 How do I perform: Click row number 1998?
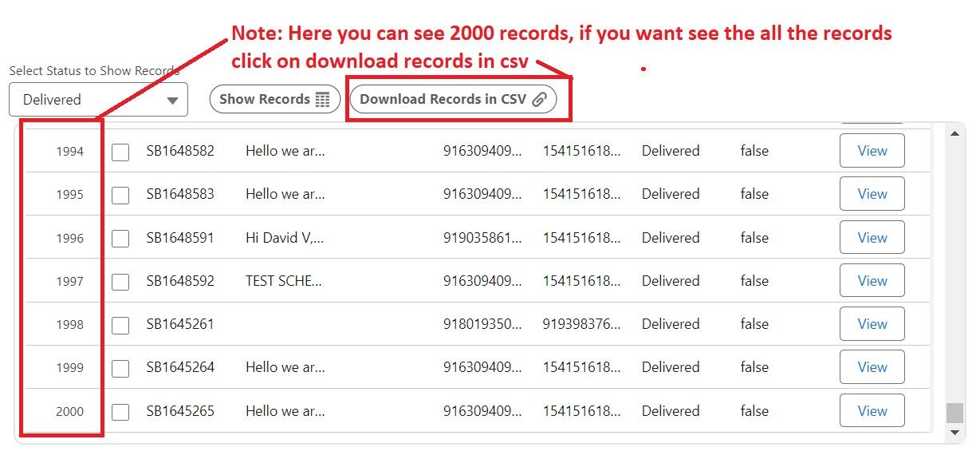point(69,325)
